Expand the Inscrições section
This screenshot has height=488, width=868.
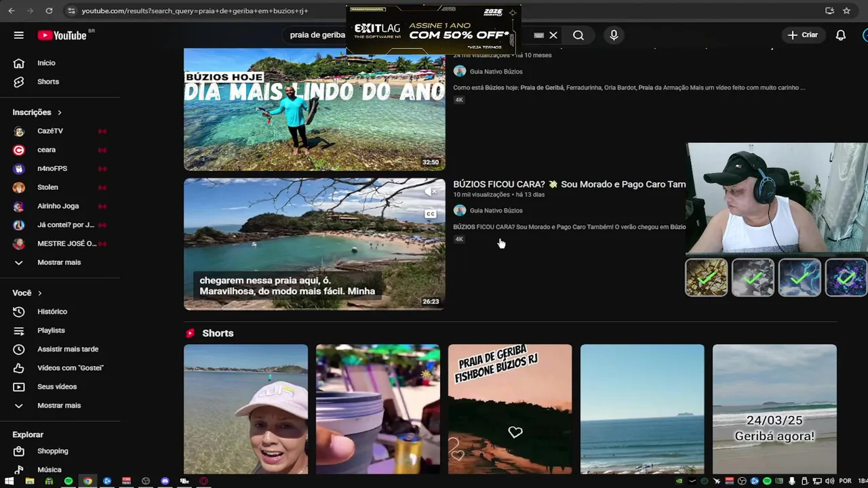37,113
